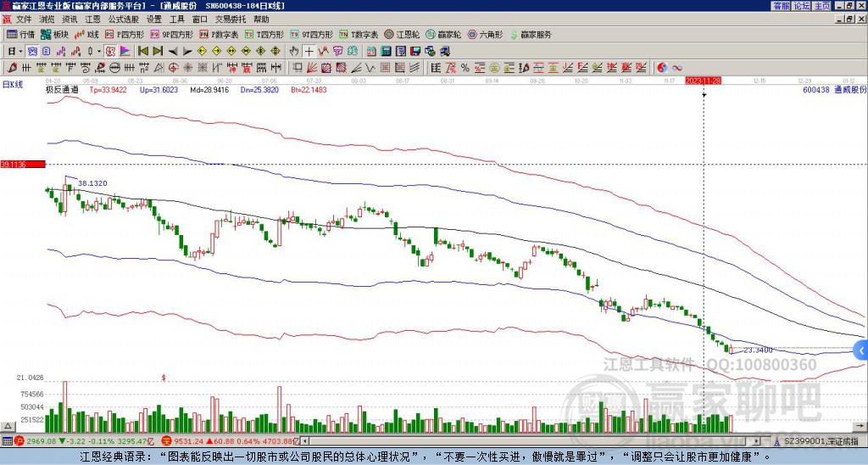Open the 9P四方形 tool
This screenshot has height=465, width=868.
click(171, 34)
